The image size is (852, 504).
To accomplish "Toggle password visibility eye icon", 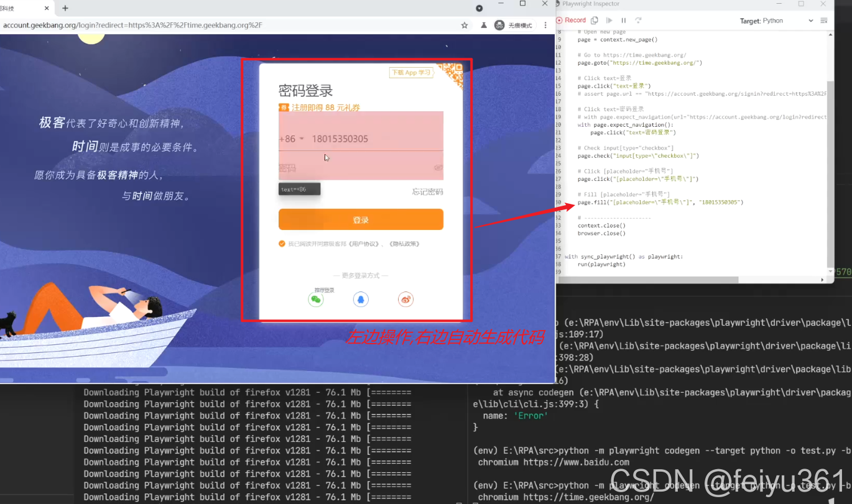I will click(x=438, y=168).
